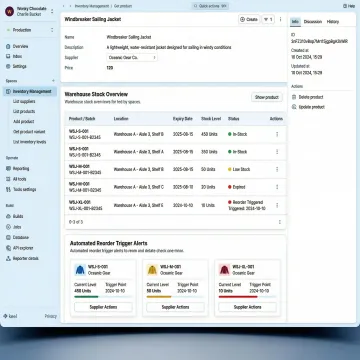Click the Update product action link
360x360 pixels.
pos(312,107)
